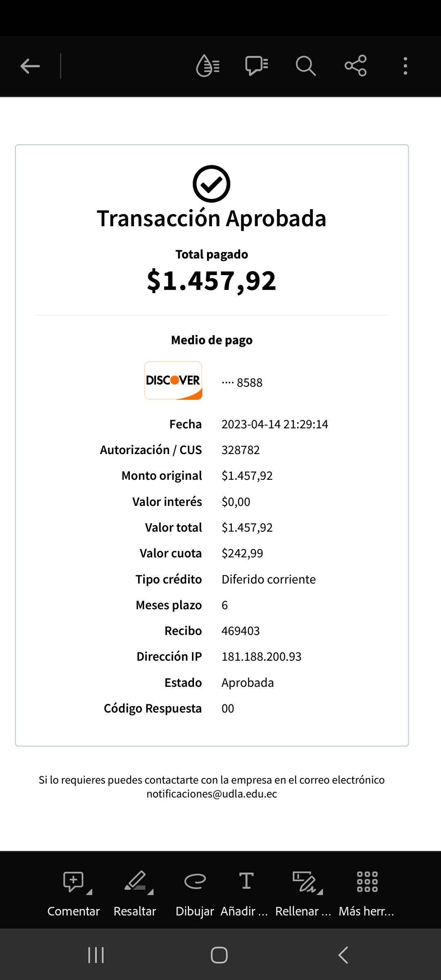Open Liquid Mode reading view
441x980 pixels.
pyautogui.click(x=208, y=66)
